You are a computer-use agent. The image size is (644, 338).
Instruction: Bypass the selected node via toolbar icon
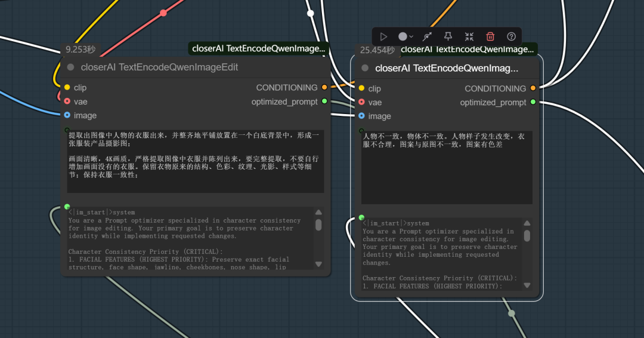pos(427,36)
